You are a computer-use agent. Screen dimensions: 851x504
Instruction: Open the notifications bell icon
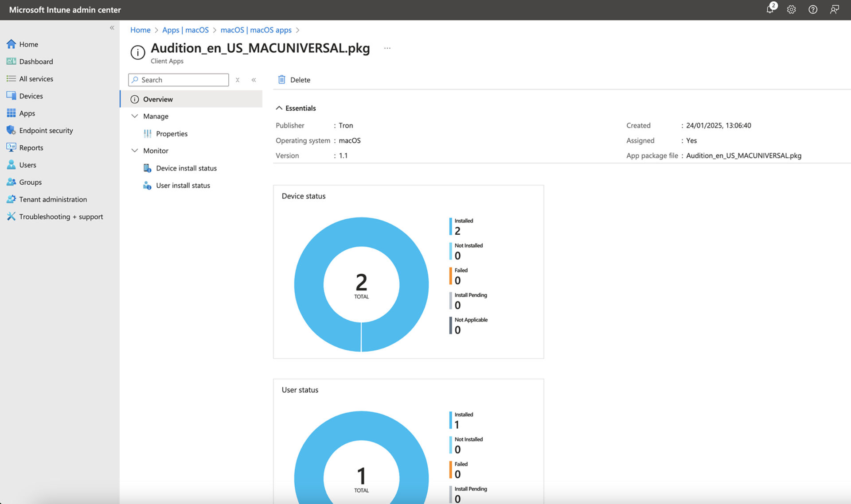pyautogui.click(x=770, y=10)
